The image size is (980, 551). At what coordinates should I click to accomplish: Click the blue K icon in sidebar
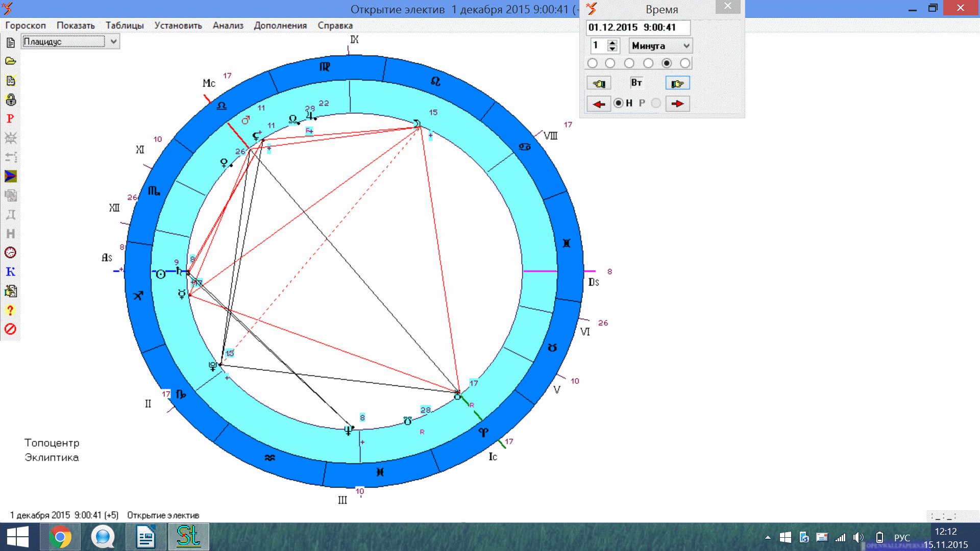10,272
